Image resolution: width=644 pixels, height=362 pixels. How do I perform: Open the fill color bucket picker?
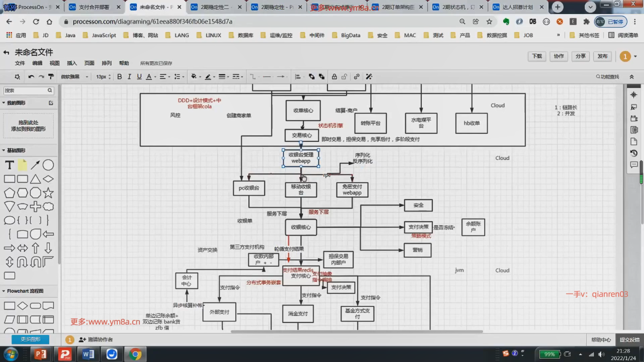(194, 77)
